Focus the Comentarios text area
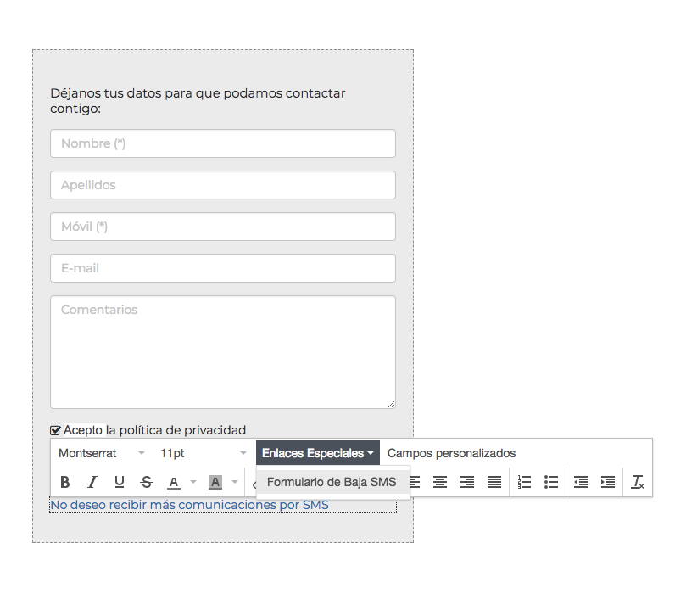The width and height of the screenshot is (686, 616). [223, 352]
